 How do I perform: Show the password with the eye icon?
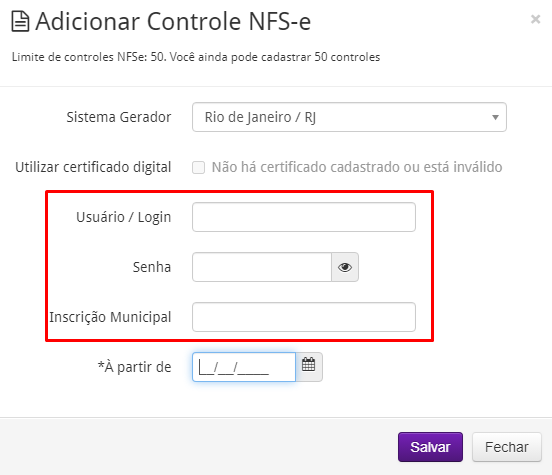click(x=345, y=267)
